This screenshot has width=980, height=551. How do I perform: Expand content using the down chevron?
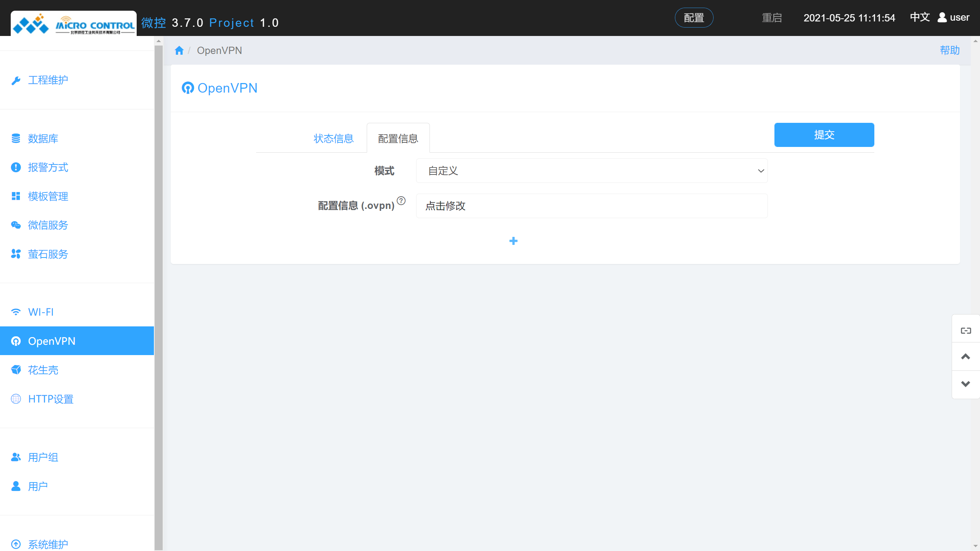coord(965,384)
